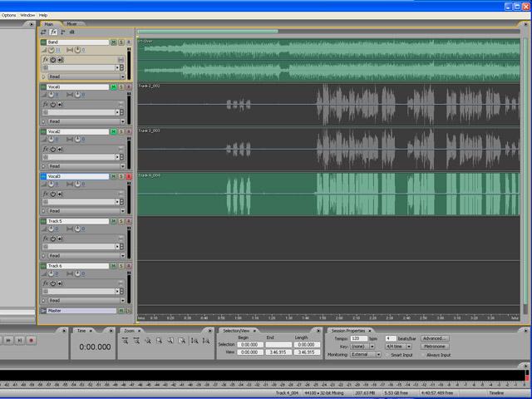Mute the Vocal1 track

114,86
